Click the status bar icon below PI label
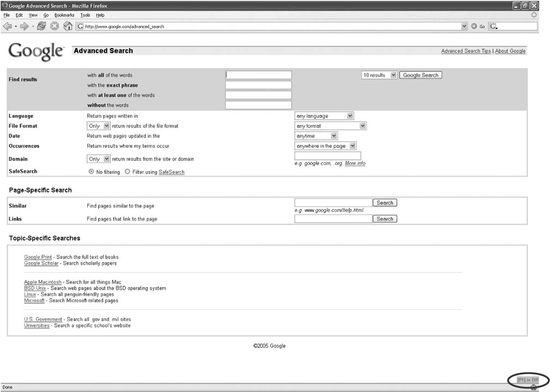Viewport: 550px width, 392px height. [x=533, y=387]
